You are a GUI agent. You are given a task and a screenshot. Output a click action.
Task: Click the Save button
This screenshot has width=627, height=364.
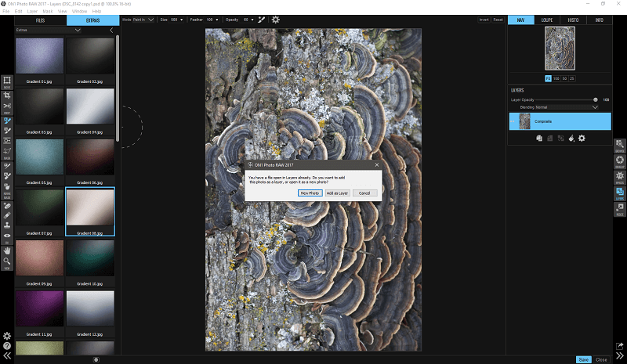[x=583, y=359]
